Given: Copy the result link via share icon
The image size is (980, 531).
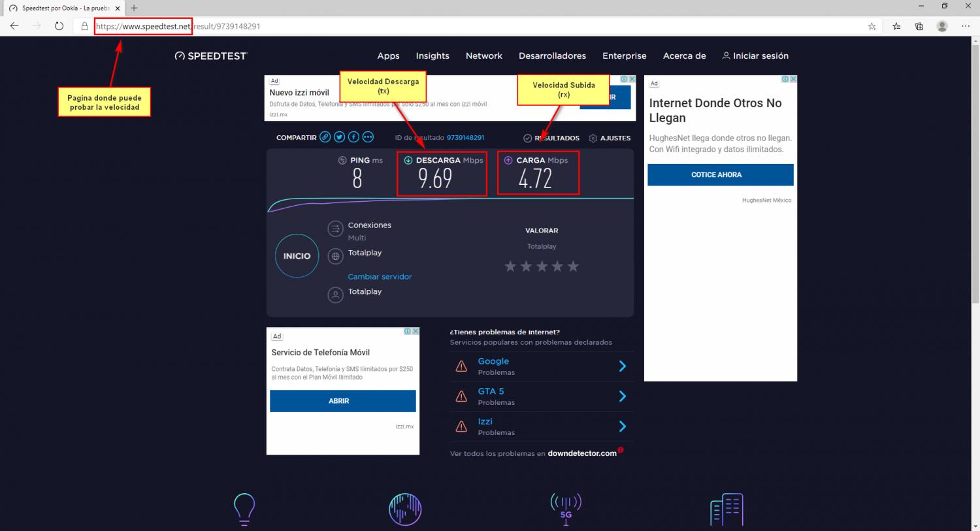Looking at the screenshot, I should click(325, 137).
